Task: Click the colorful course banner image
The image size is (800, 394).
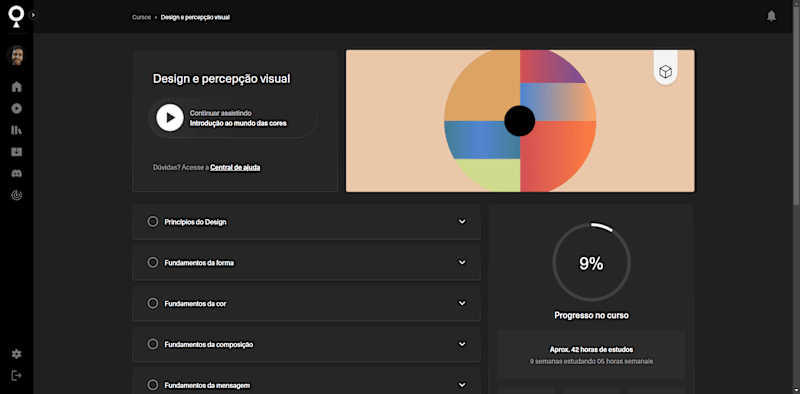Action: 520,121
